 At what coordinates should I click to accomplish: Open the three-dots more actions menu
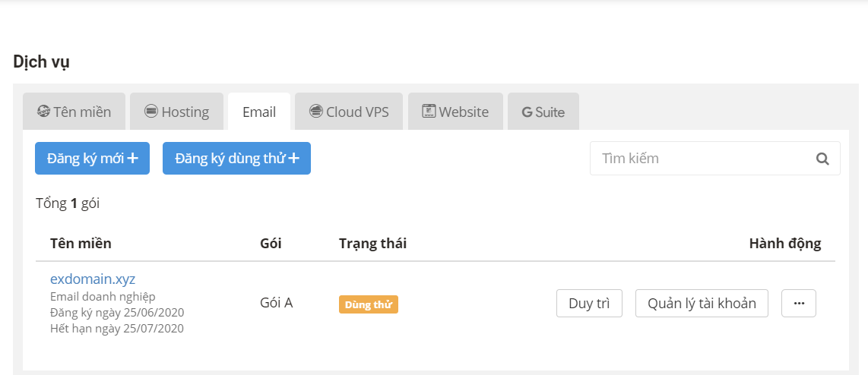[798, 303]
